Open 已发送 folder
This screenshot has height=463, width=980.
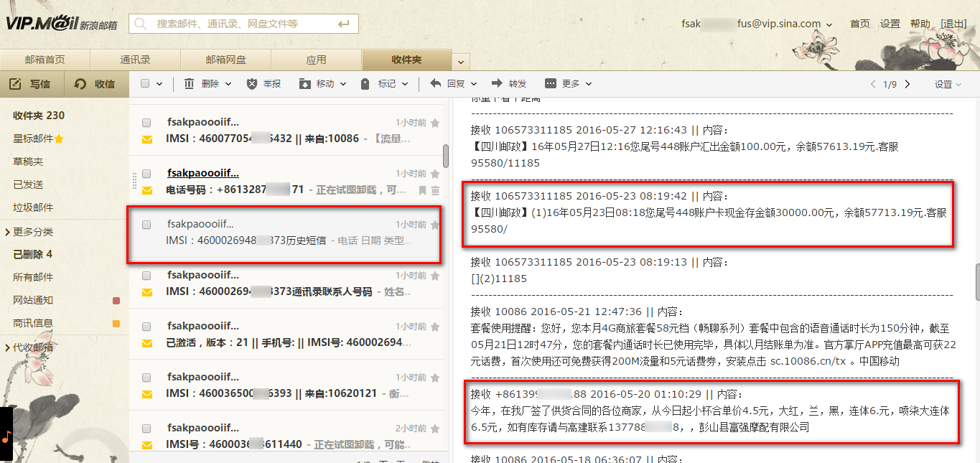(28, 184)
